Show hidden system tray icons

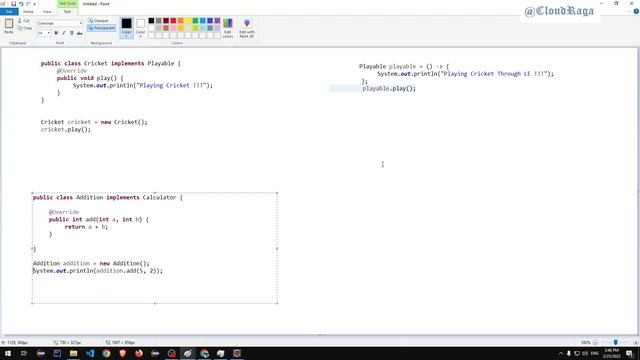(560, 353)
